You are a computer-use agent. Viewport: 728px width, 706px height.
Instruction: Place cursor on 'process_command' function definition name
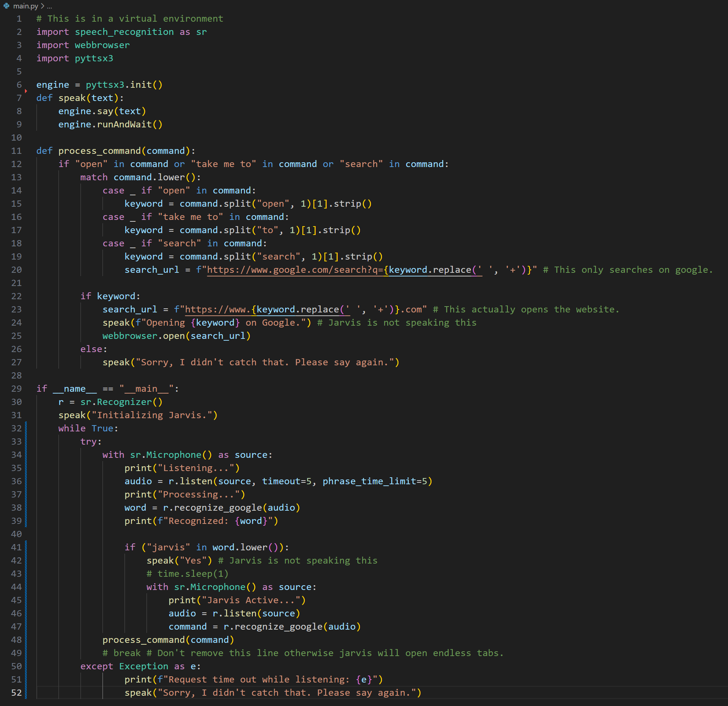pyautogui.click(x=99, y=151)
